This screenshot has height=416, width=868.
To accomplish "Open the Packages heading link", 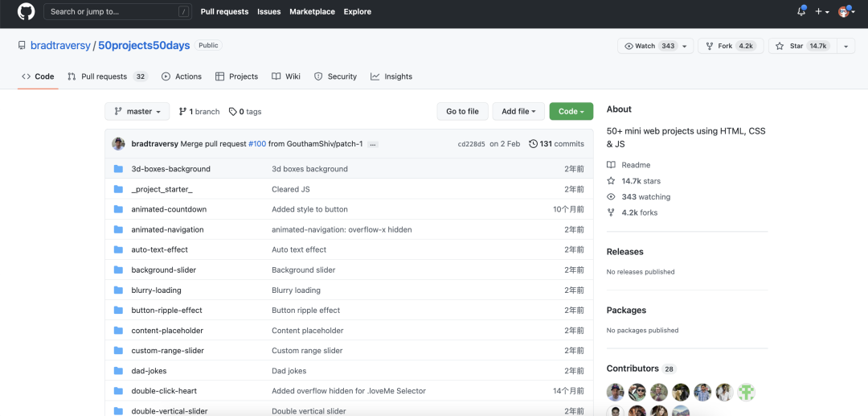I will tap(627, 311).
